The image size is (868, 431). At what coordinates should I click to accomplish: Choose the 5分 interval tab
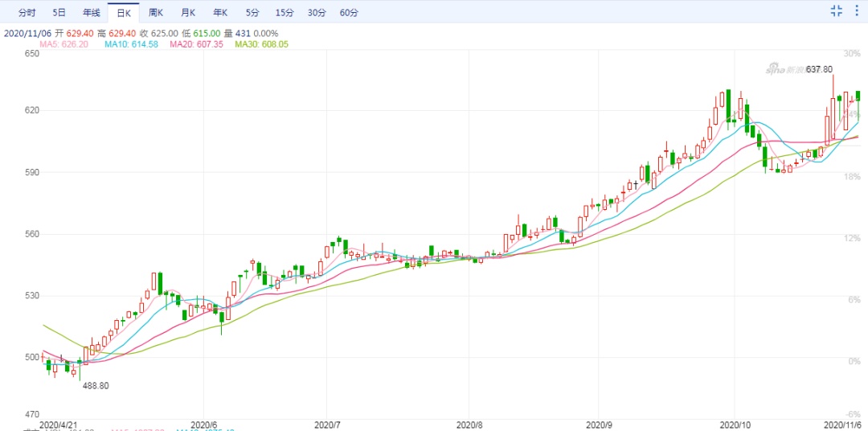tap(252, 12)
